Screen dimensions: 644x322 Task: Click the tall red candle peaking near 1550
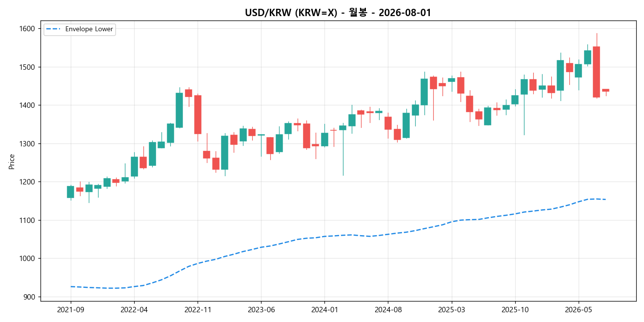coord(596,72)
